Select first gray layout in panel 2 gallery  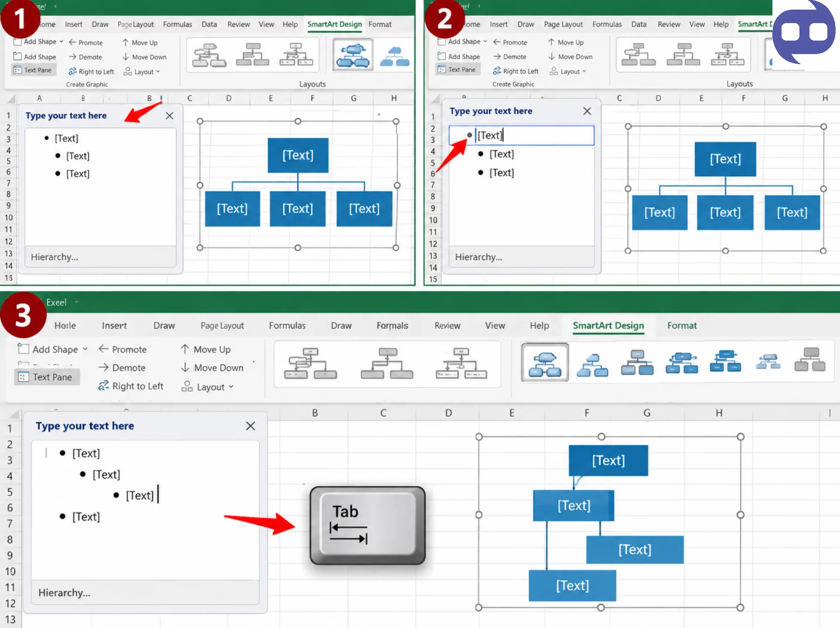638,55
